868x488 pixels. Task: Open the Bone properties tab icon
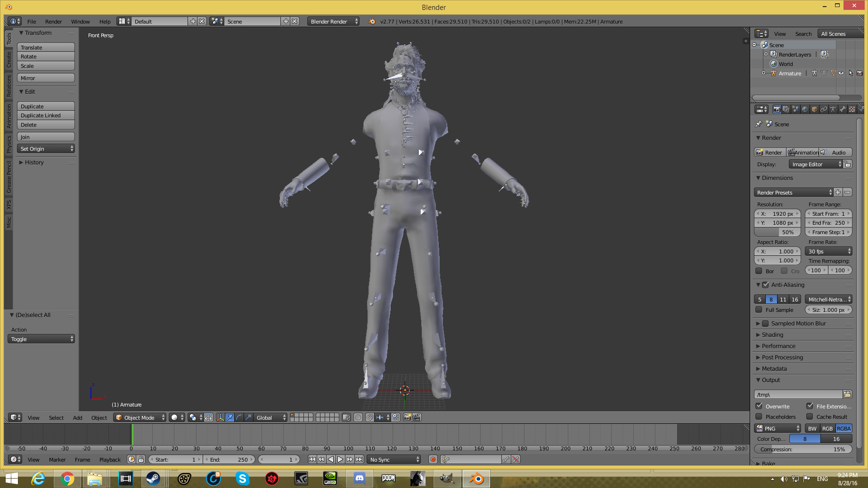click(x=843, y=109)
